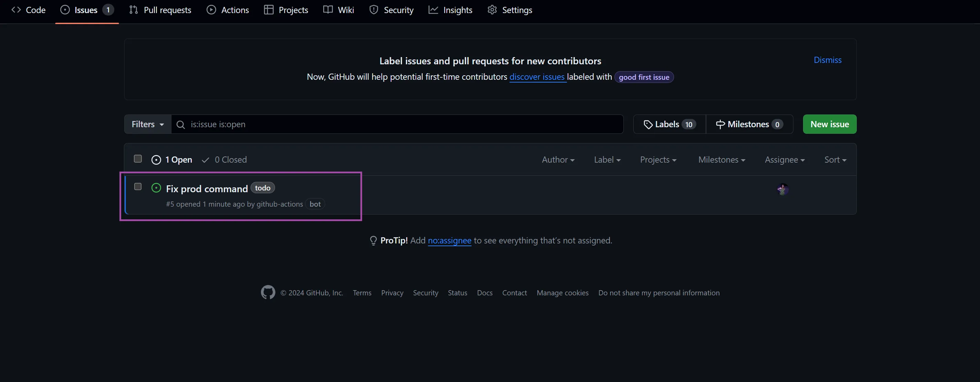Image resolution: width=980 pixels, height=382 pixels.
Task: Click the search magnifier icon in filter bar
Action: coord(181,125)
